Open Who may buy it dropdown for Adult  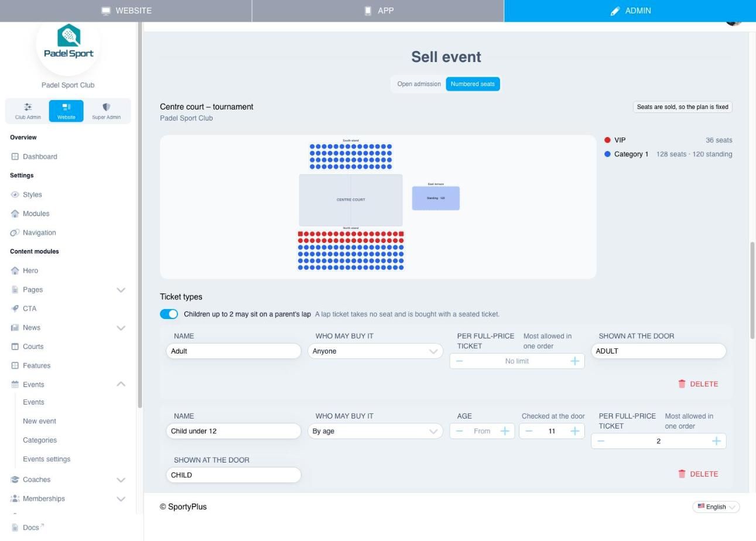pyautogui.click(x=375, y=351)
